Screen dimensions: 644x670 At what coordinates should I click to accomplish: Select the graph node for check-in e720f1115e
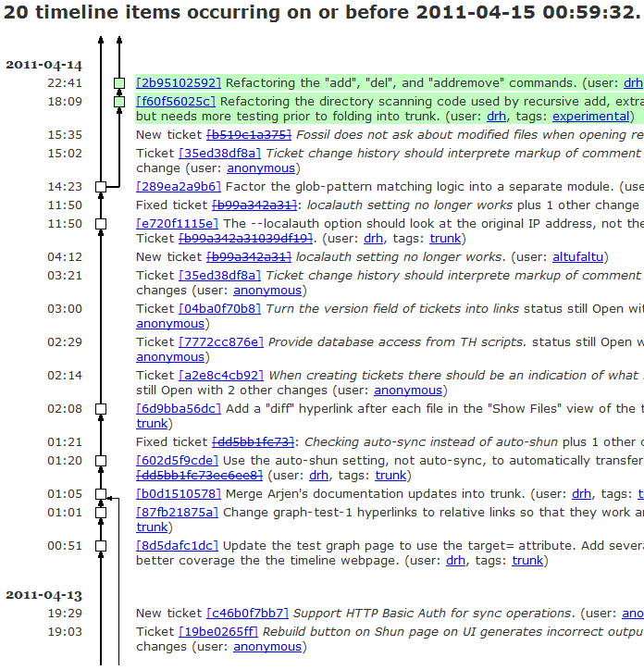(101, 224)
